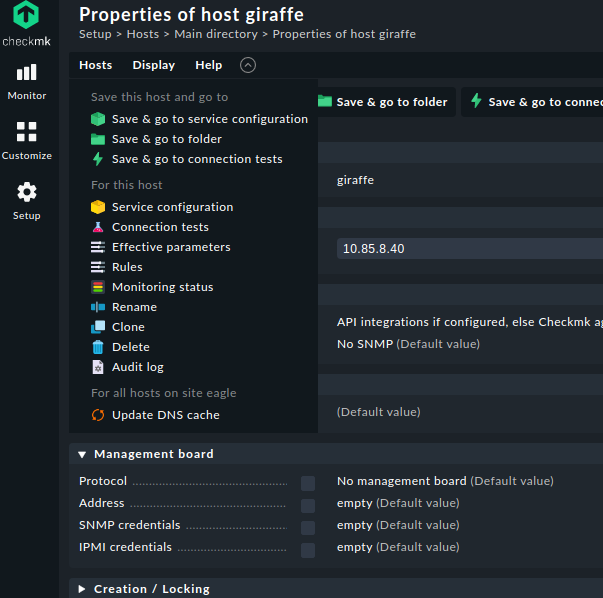Click the Clone host icon

point(98,327)
